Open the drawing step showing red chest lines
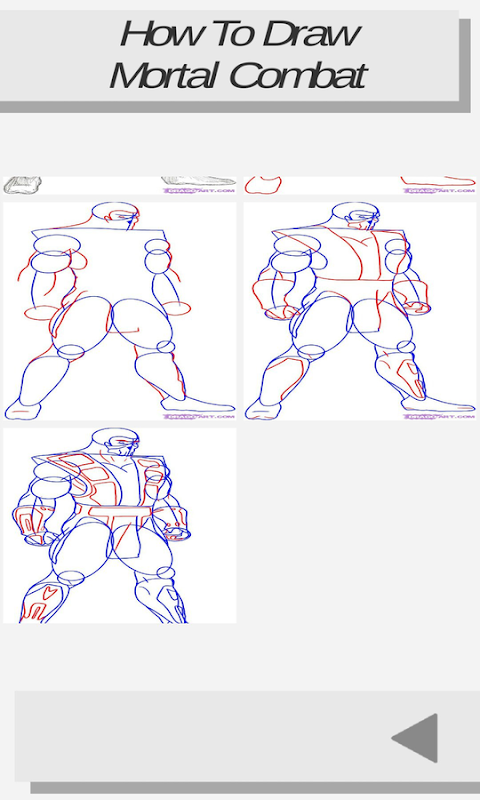Viewport: 480px width, 800px height. pyautogui.click(x=360, y=311)
